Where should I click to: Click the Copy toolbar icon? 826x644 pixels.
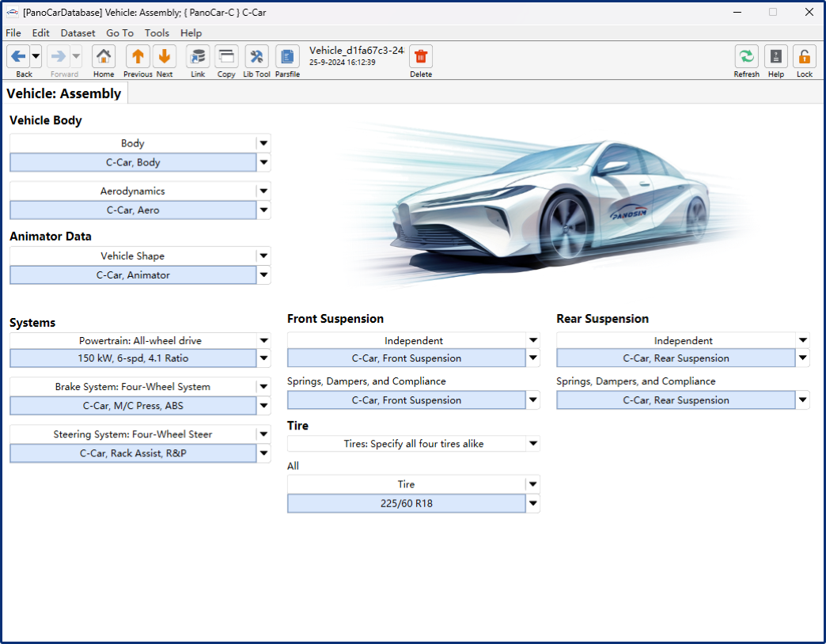pyautogui.click(x=226, y=56)
